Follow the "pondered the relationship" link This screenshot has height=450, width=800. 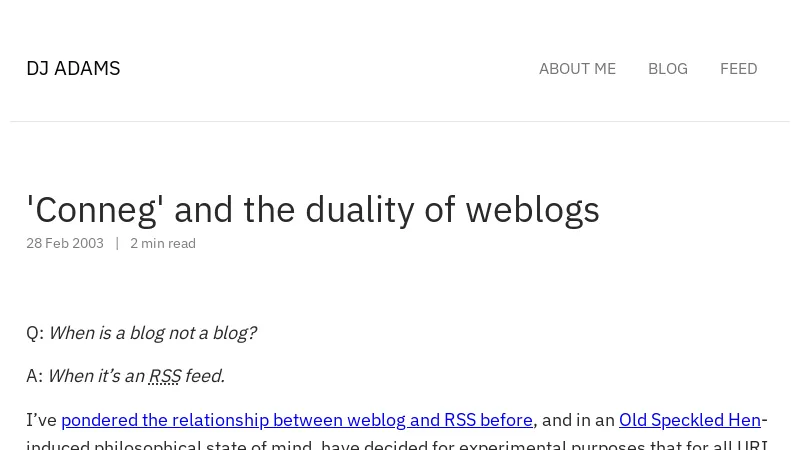point(296,420)
